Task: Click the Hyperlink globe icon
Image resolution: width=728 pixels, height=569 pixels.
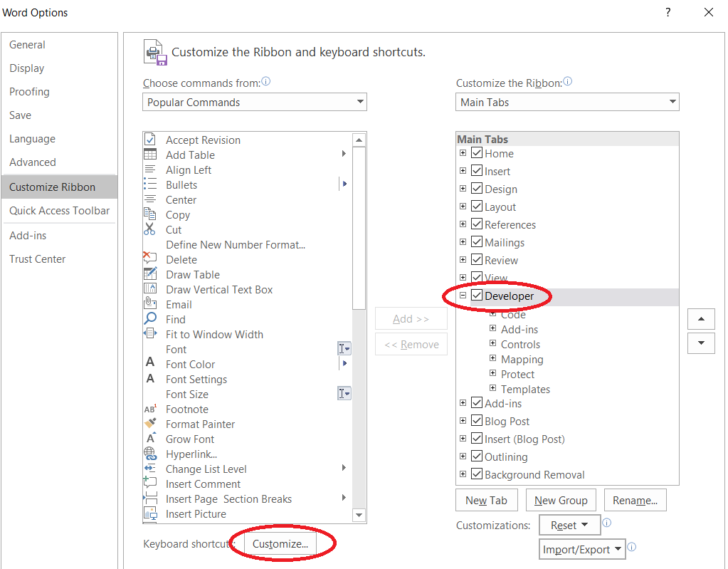Action: click(x=150, y=454)
